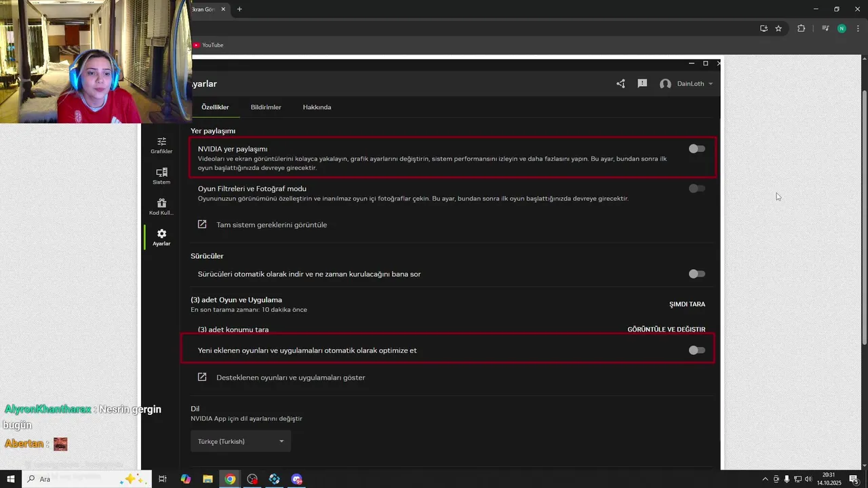Screen dimensions: 868x488
Task: Toggle auto-optimize newly added games switch
Action: point(697,350)
